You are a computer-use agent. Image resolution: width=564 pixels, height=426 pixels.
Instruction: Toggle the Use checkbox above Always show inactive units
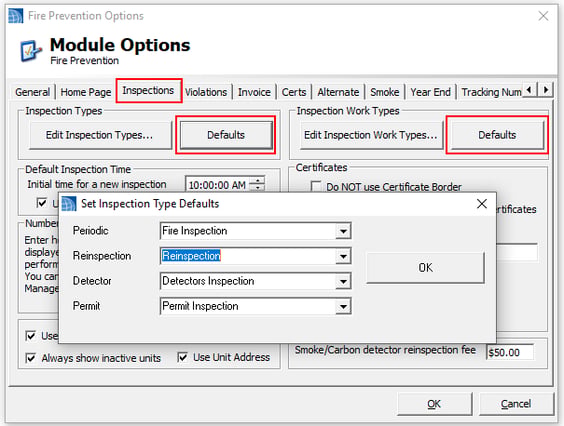pyautogui.click(x=31, y=336)
